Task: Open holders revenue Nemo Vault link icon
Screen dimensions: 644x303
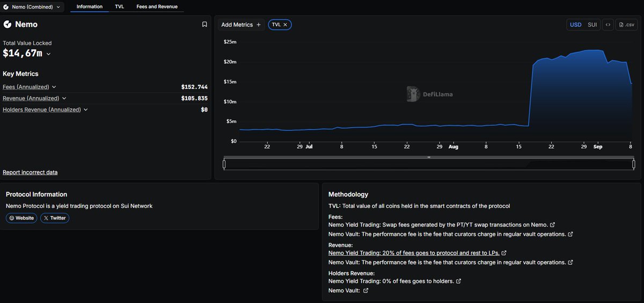Action: tap(366, 291)
